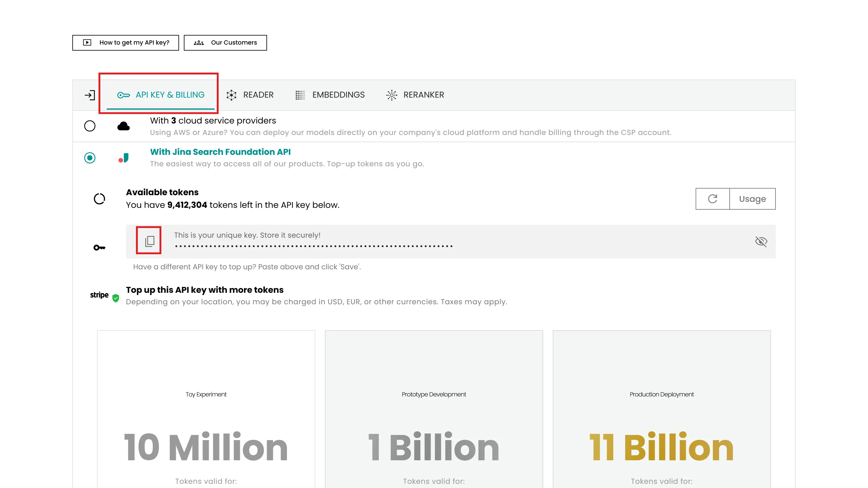Screen dimensions: 868x488
Task: Click the With Jina Search Foundation API heading
Action: click(x=220, y=152)
